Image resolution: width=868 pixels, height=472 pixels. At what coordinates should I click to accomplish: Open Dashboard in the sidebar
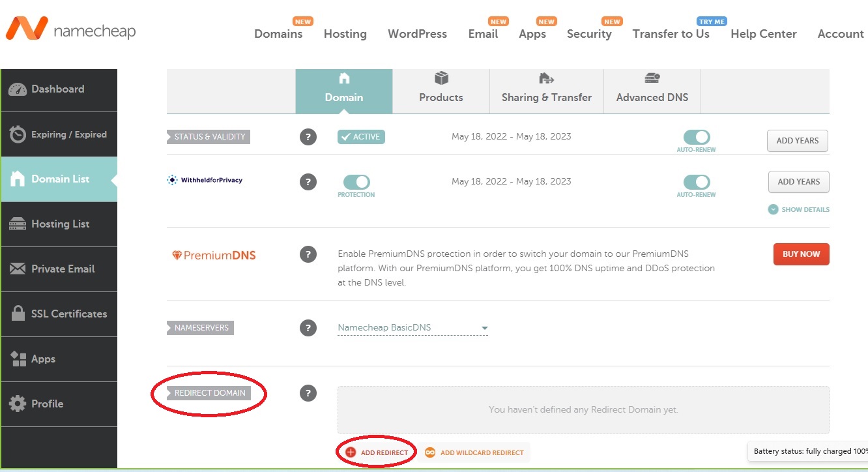59,89
